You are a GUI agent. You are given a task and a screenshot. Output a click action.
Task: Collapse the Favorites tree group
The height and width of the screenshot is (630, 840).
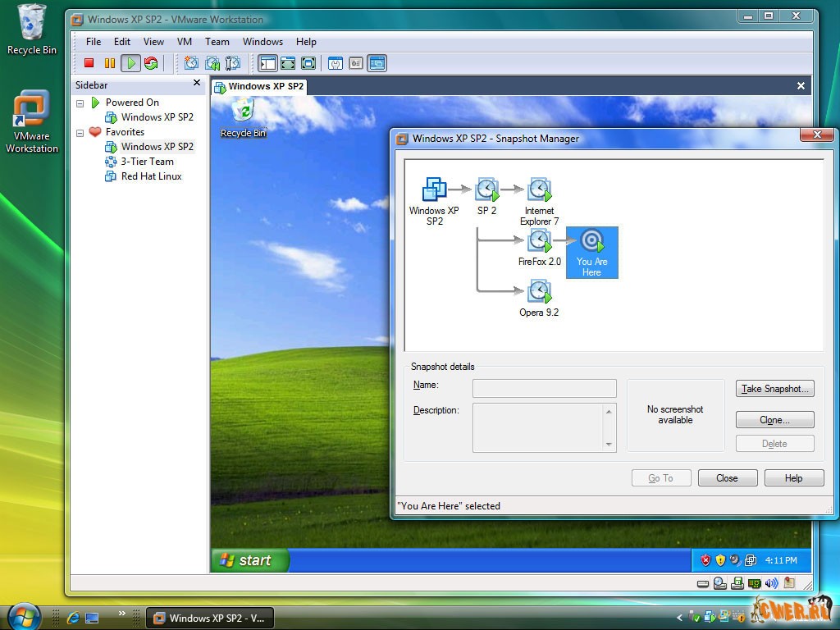pyautogui.click(x=80, y=133)
